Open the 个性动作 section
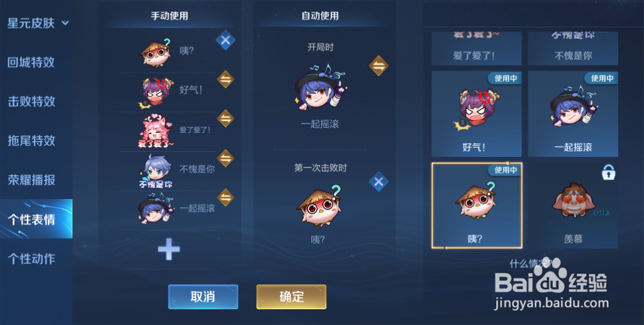The width and height of the screenshot is (644, 325). point(31,258)
